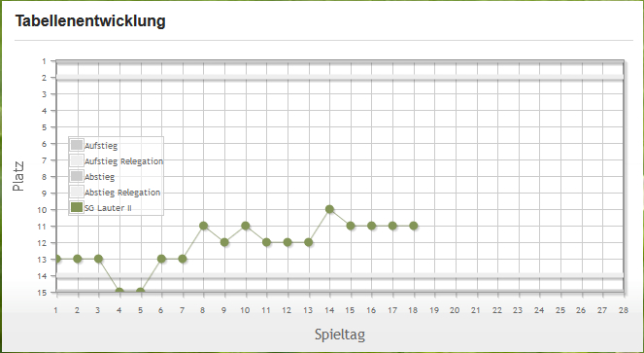Click the x-axis label 28

(624, 310)
